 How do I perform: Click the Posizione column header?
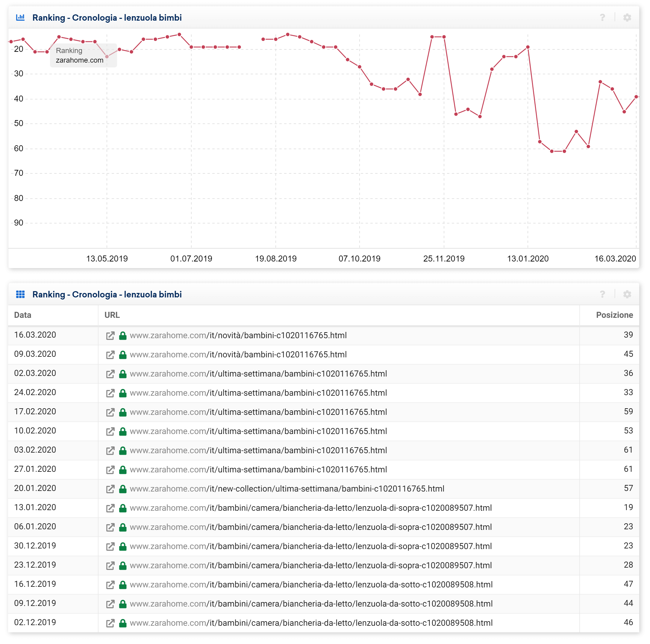pyautogui.click(x=614, y=315)
